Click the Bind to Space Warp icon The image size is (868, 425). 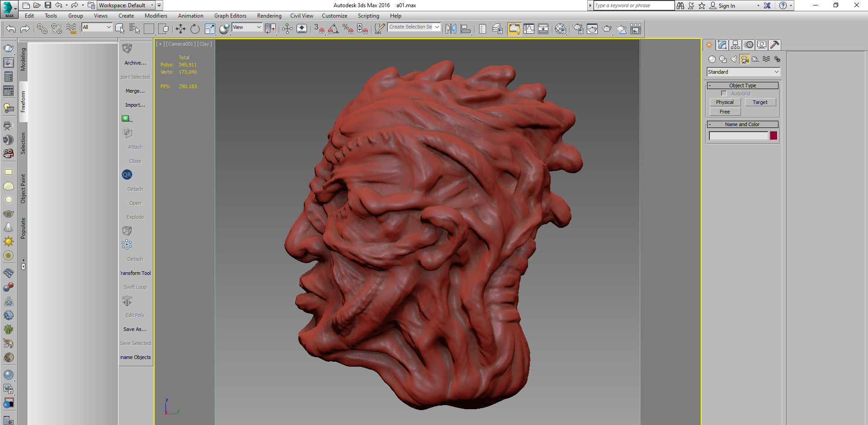click(71, 29)
